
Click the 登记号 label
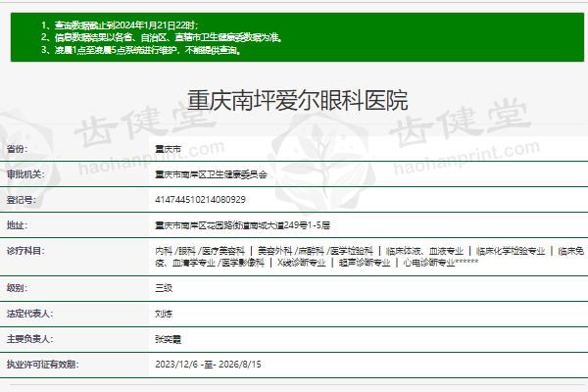coord(22,200)
